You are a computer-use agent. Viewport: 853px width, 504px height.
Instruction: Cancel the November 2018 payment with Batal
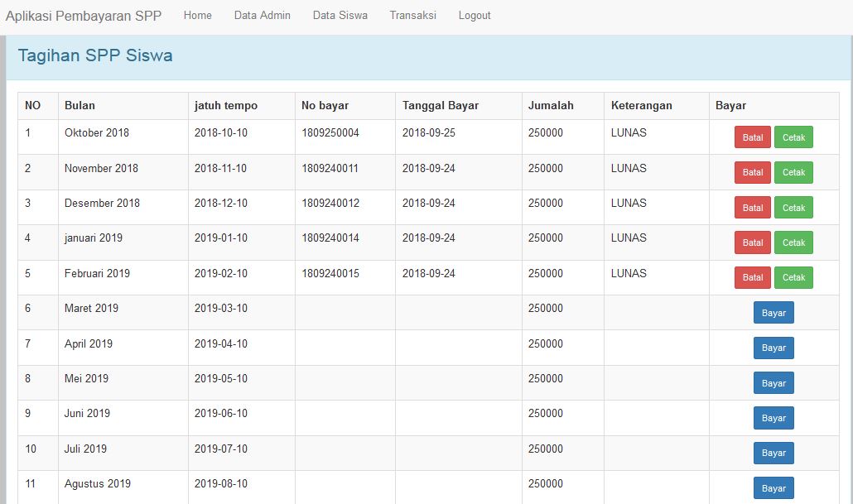tap(752, 172)
